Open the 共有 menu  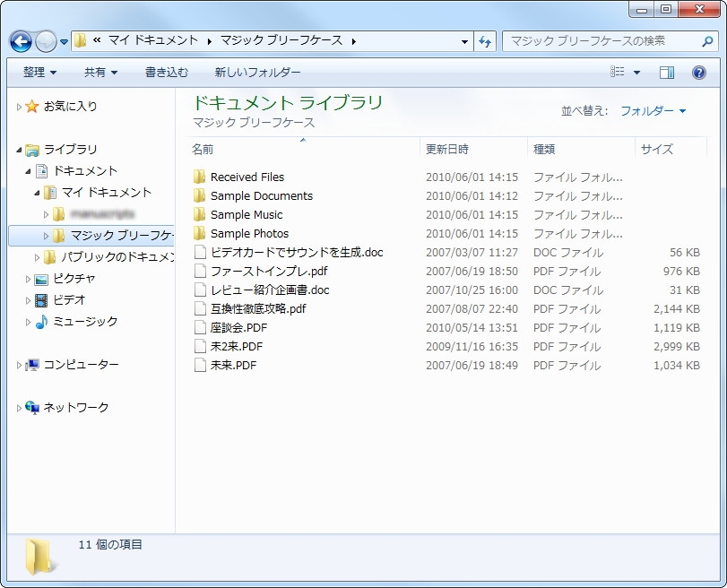point(94,73)
